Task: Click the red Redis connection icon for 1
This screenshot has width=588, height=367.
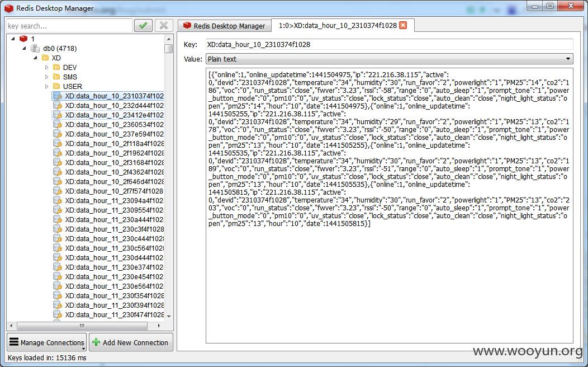Action: point(23,39)
